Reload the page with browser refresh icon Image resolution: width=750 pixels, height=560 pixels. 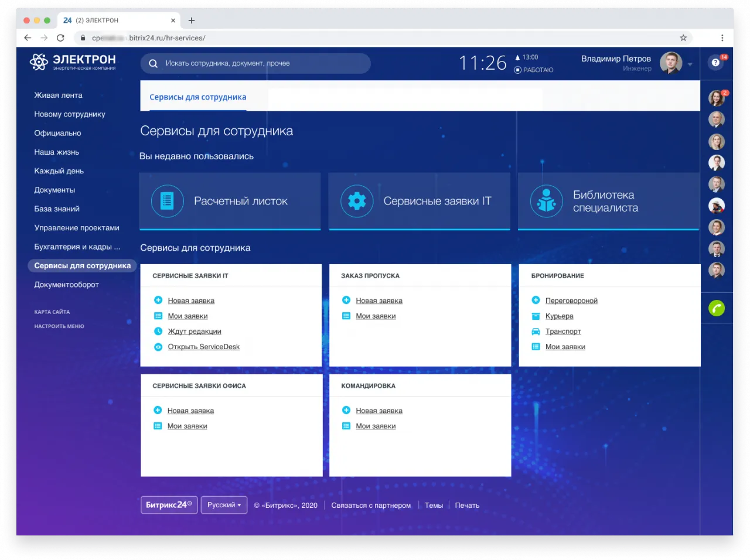[60, 37]
